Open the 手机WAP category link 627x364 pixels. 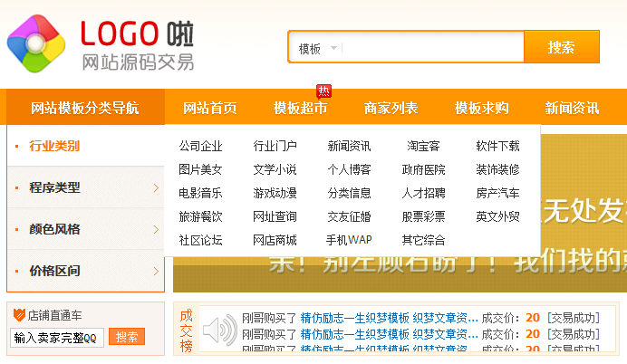(349, 240)
